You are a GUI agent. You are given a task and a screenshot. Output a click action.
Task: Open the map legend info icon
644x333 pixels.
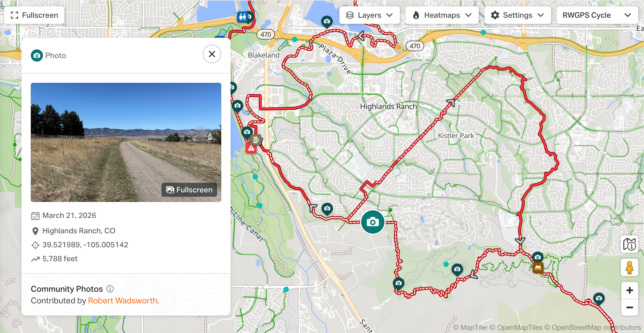(629, 244)
